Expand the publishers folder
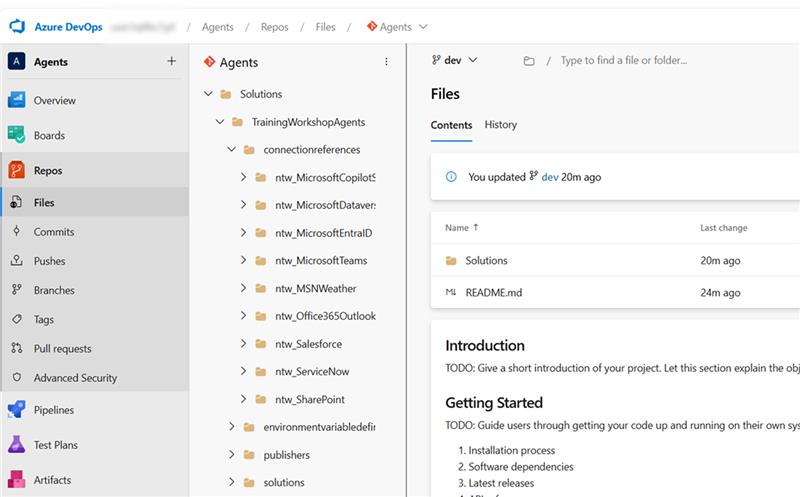The image size is (800, 497). click(232, 454)
